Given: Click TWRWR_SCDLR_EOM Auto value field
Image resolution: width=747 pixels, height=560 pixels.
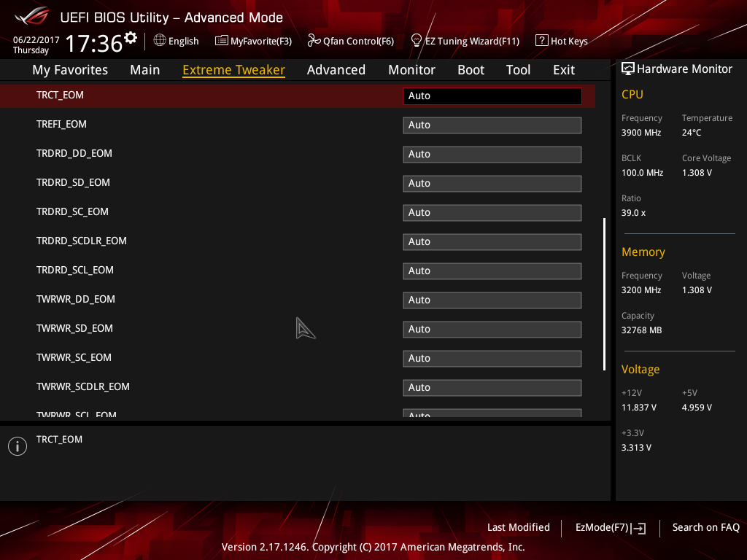Looking at the screenshot, I should click(x=492, y=388).
